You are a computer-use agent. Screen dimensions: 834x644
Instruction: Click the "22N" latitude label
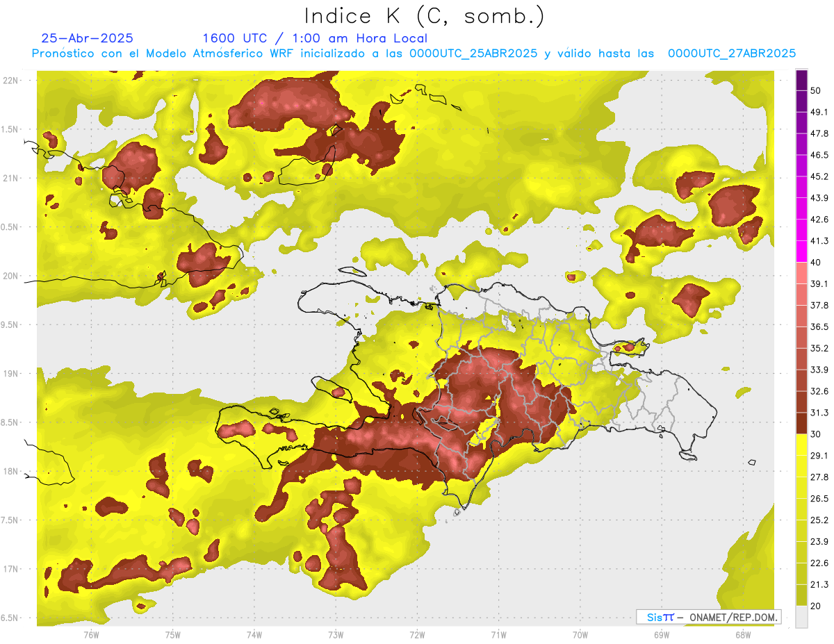tap(11, 80)
